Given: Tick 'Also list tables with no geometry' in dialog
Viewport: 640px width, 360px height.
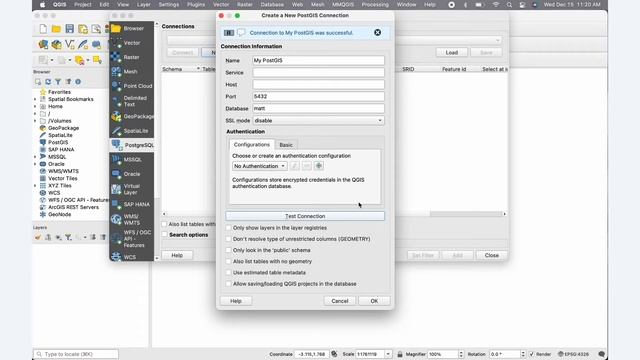Looking at the screenshot, I should (x=229, y=261).
